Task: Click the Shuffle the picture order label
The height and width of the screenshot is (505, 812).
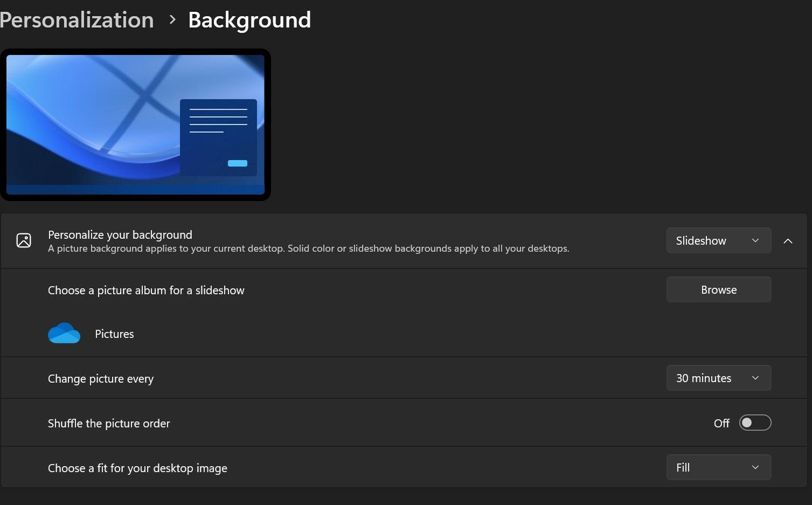Action: [x=109, y=424]
